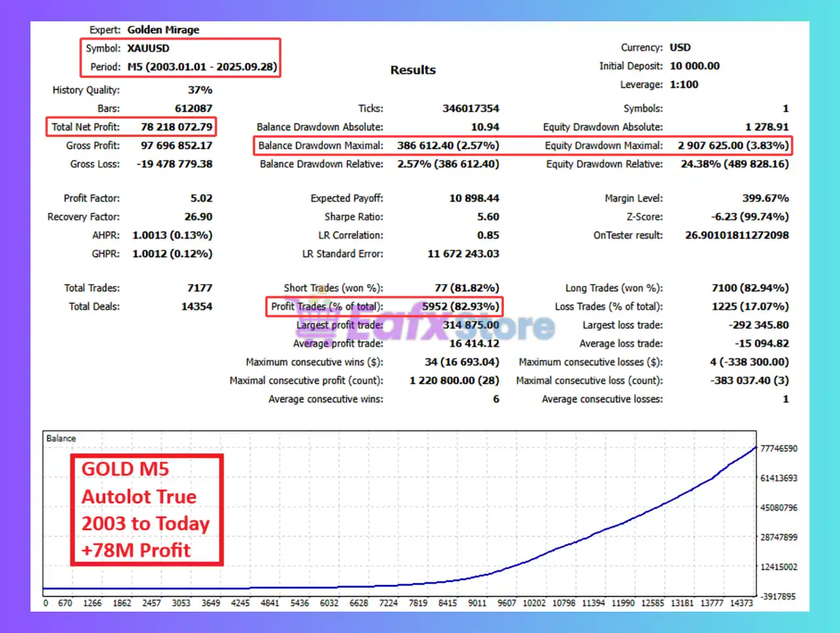The height and width of the screenshot is (633, 840).
Task: Click the Sharpe Ratio value 5.60
Action: [488, 216]
